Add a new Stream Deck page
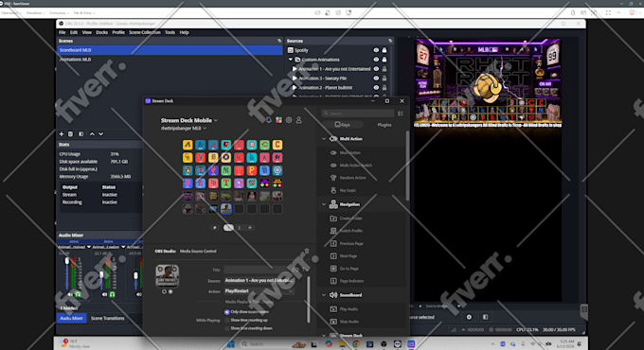 [x=250, y=227]
